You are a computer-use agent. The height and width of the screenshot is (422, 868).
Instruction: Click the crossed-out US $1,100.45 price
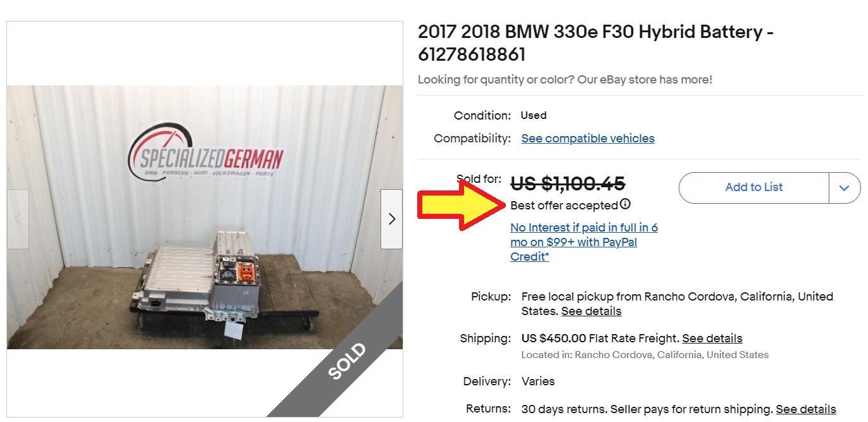pyautogui.click(x=567, y=183)
